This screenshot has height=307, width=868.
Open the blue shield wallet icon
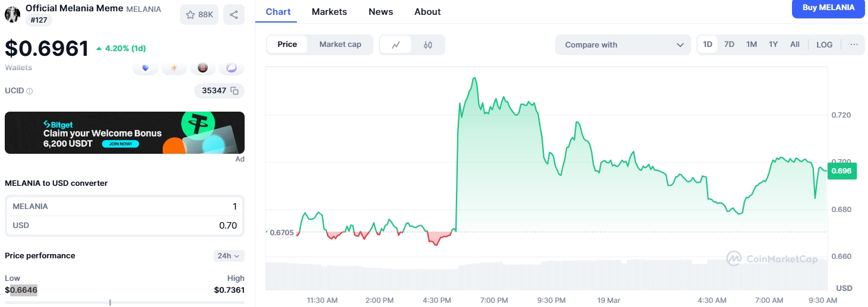pyautogui.click(x=145, y=68)
